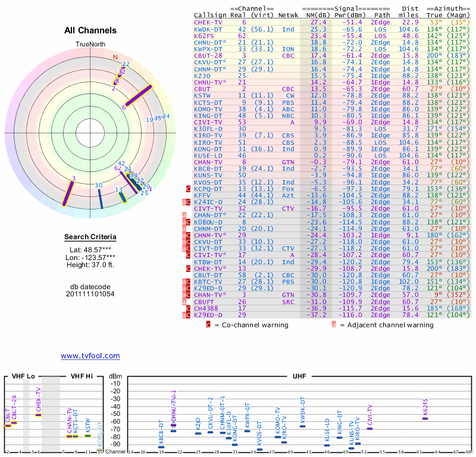This screenshot has height=457, width=476.
Task: Click the co-channel warning icon beside KCPQ-DT
Action: (x=188, y=189)
